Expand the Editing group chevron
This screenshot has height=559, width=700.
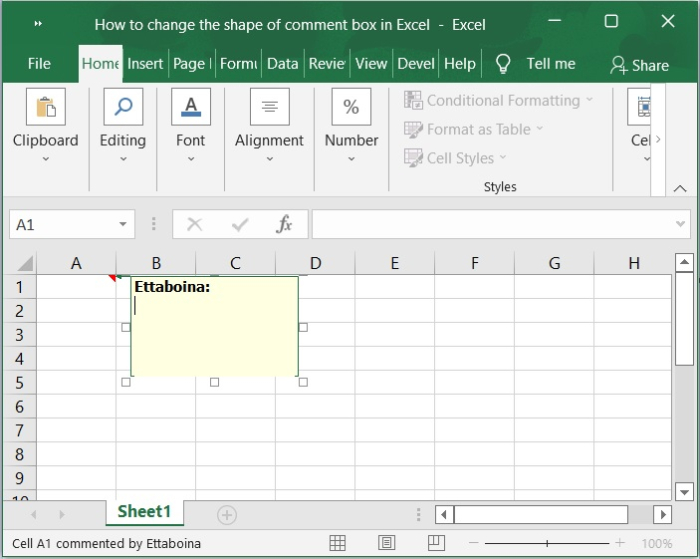point(123,159)
